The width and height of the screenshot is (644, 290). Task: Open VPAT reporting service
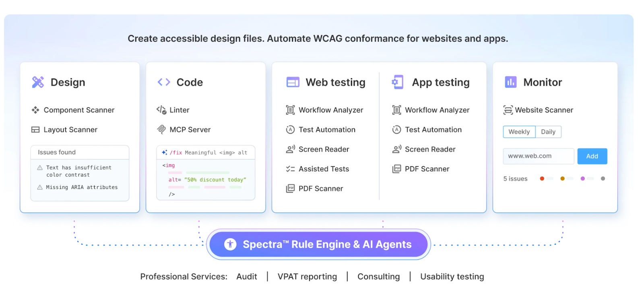(307, 276)
